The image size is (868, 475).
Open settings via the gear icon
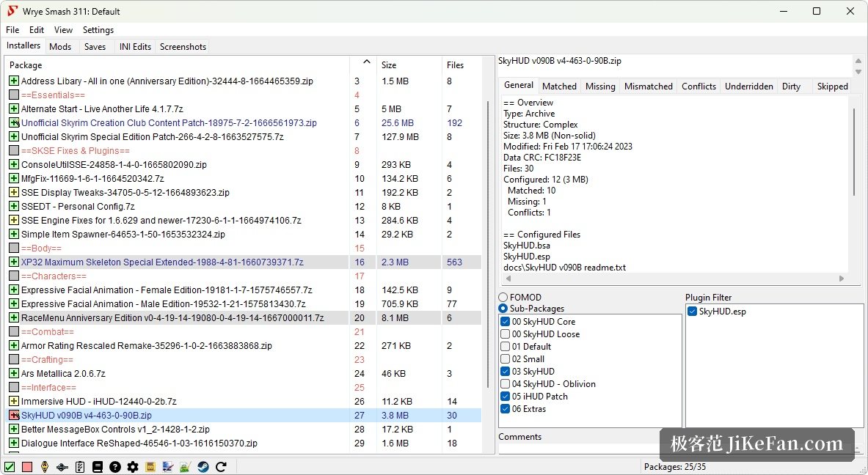(133, 467)
